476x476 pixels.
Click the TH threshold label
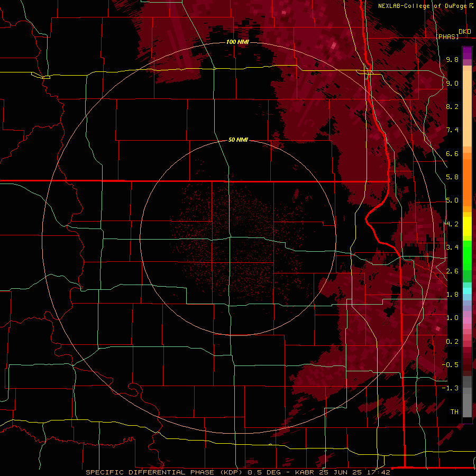point(454,412)
